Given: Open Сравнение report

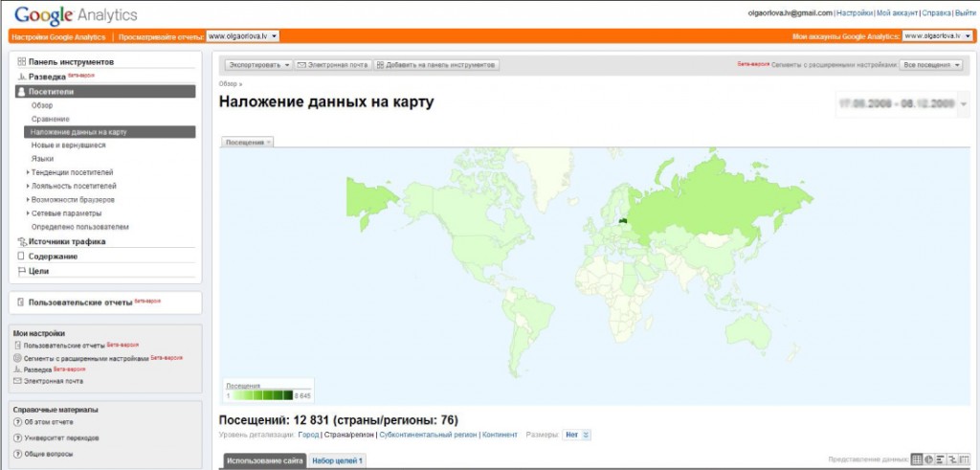Looking at the screenshot, I should tap(51, 119).
